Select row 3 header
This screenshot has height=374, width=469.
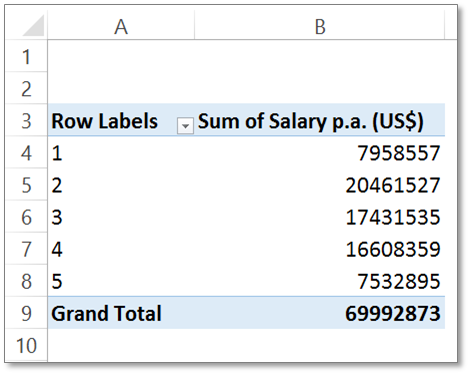pos(27,120)
